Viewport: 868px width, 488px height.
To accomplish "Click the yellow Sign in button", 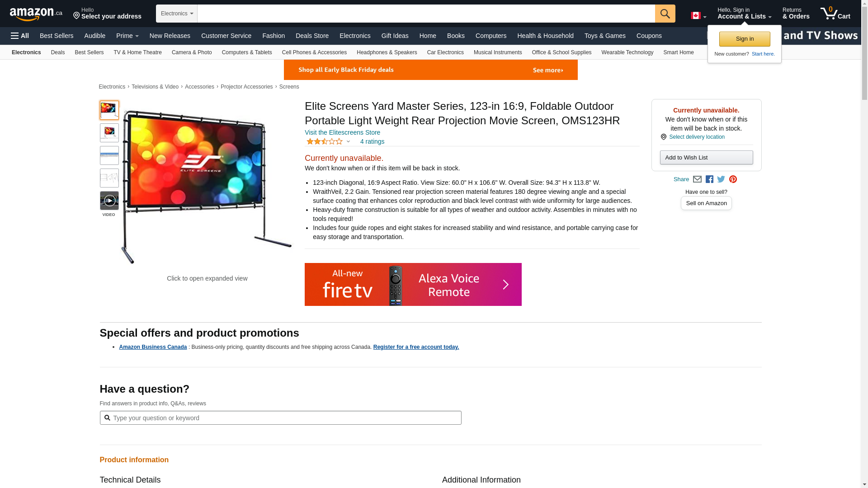I will (745, 39).
